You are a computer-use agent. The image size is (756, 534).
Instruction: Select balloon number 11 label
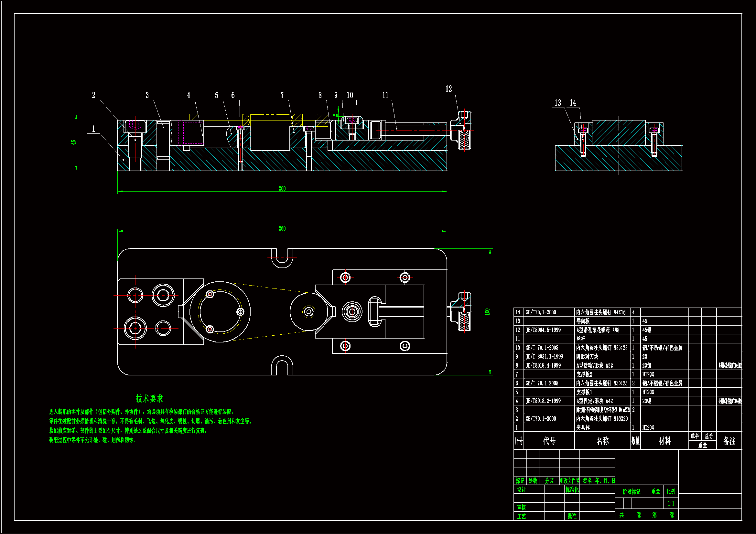coord(385,95)
